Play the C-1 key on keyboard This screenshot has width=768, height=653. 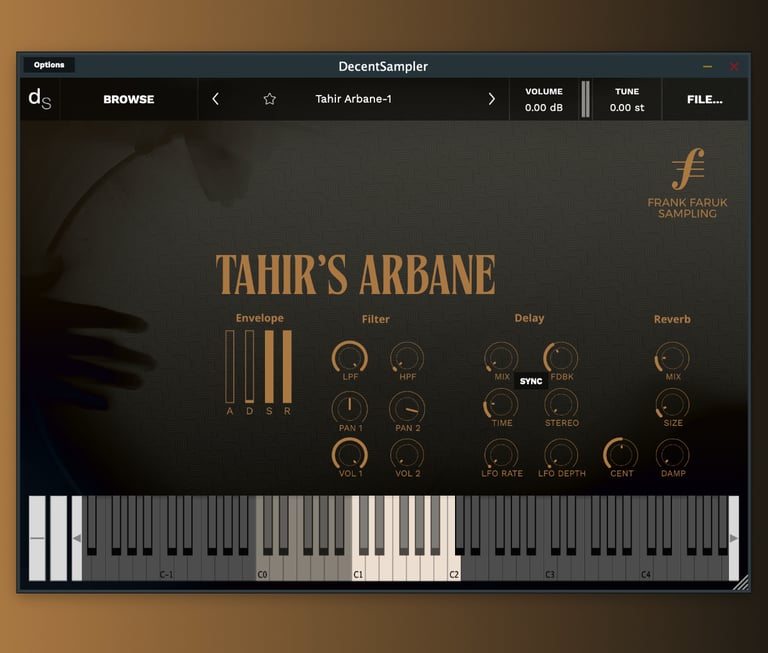tap(167, 568)
